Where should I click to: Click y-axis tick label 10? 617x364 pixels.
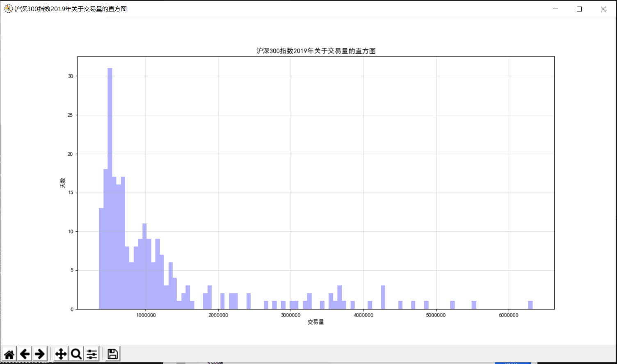click(71, 232)
